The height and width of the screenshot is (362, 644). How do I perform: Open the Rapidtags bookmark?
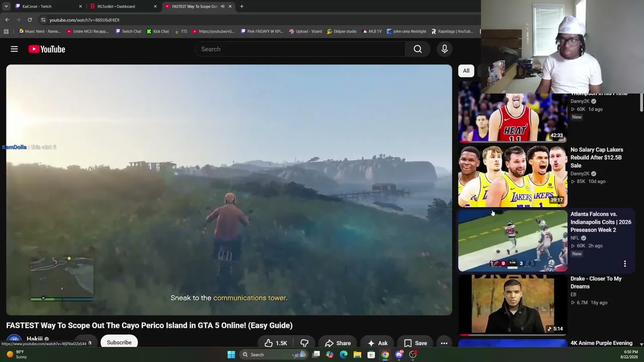[452, 31]
